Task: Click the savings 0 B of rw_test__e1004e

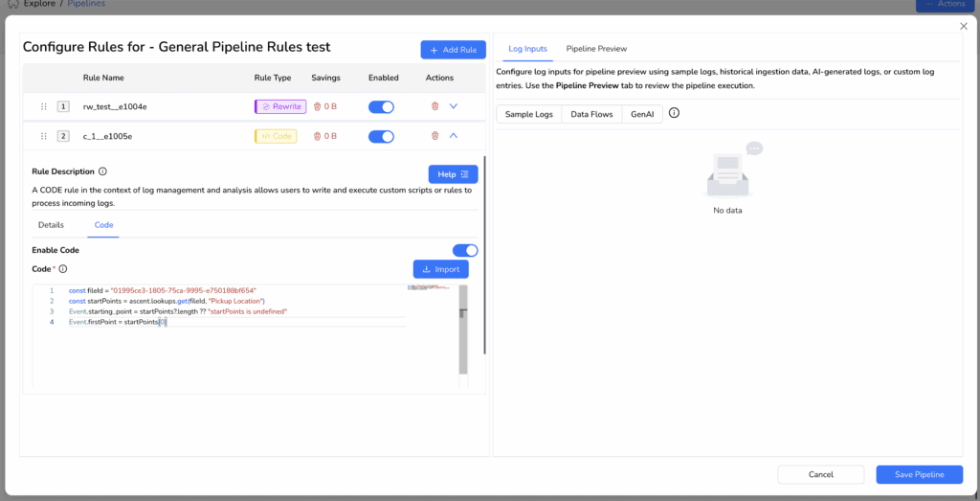Action: [325, 107]
